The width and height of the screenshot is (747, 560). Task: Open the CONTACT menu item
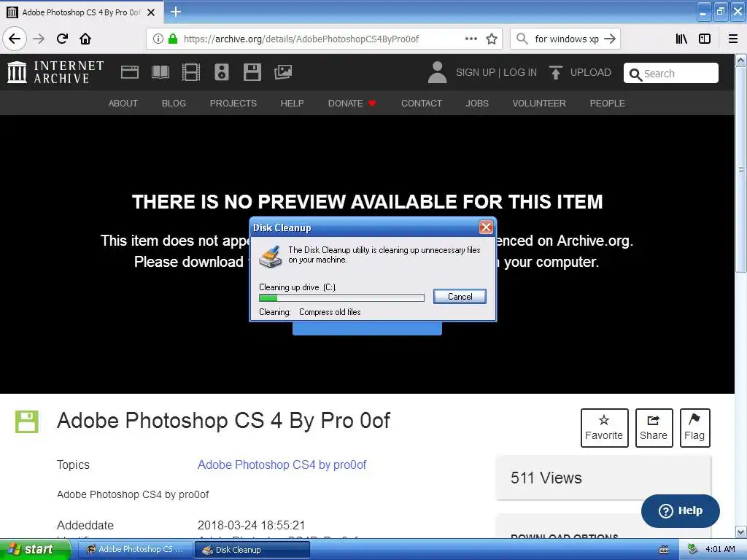[x=422, y=104]
